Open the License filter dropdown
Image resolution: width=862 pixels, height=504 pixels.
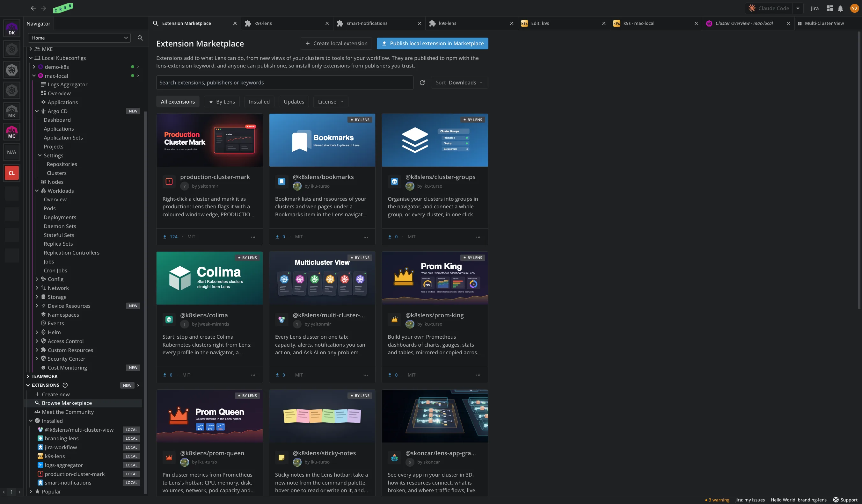click(x=331, y=102)
